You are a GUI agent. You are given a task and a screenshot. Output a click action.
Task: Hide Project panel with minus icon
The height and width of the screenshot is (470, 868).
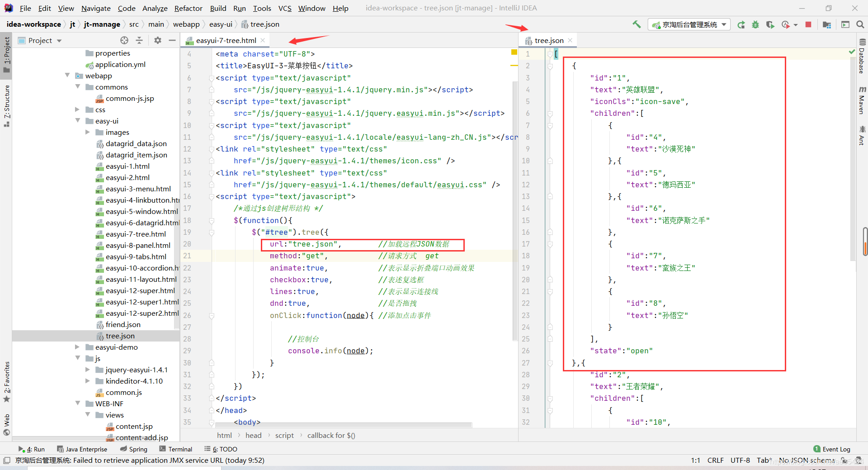click(172, 40)
